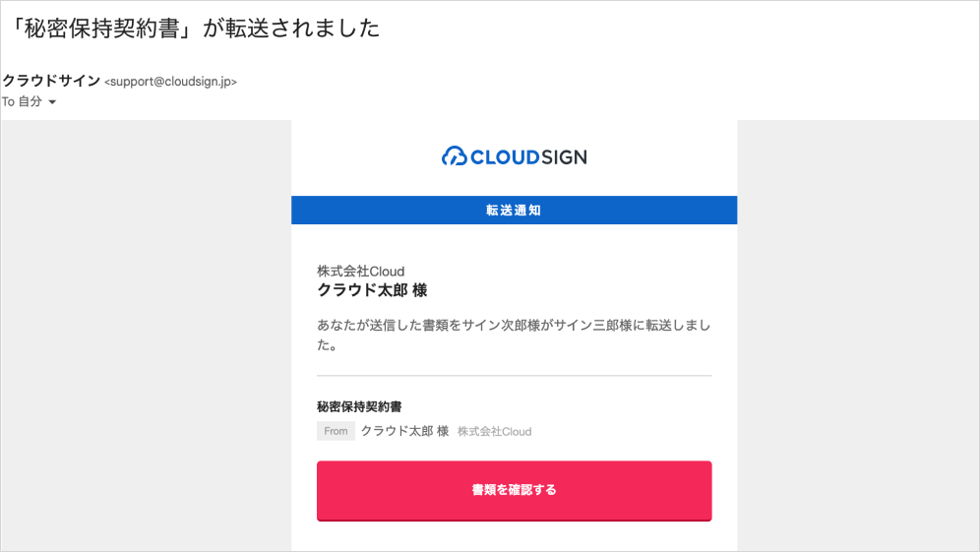Click the CloudSign cloud logo icon
The height and width of the screenshot is (552, 980).
pyautogui.click(x=455, y=156)
